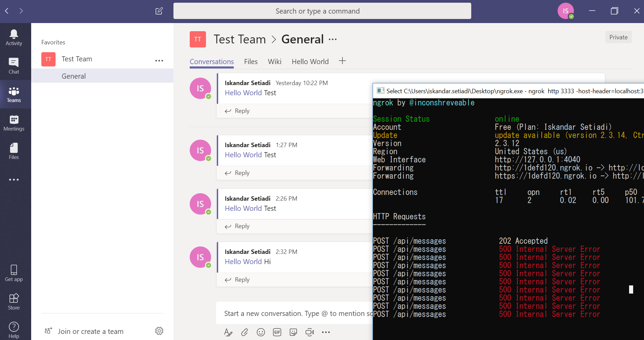Open General channel more options ellipsis

333,39
